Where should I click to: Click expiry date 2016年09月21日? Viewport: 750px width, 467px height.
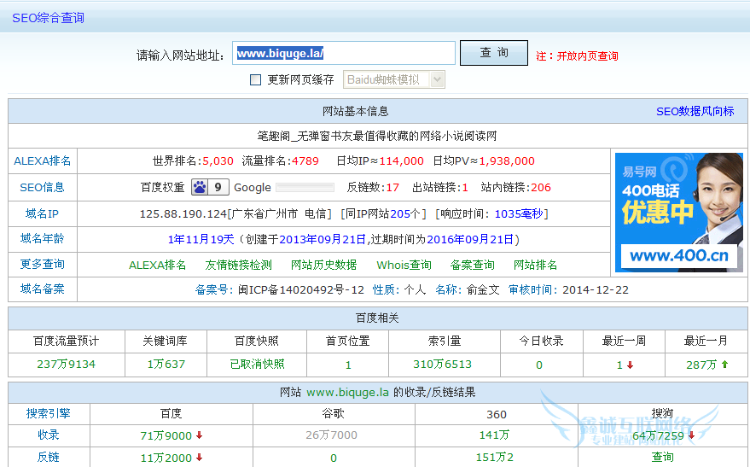pos(470,239)
